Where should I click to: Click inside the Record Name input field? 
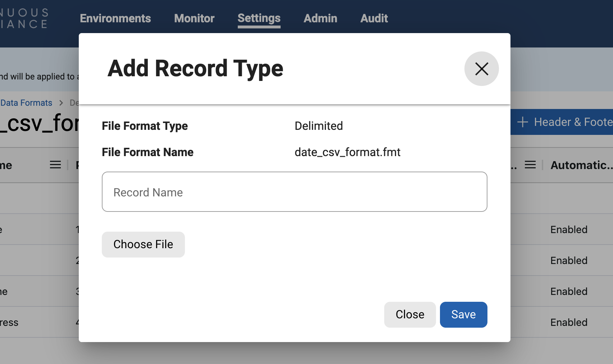[294, 192]
